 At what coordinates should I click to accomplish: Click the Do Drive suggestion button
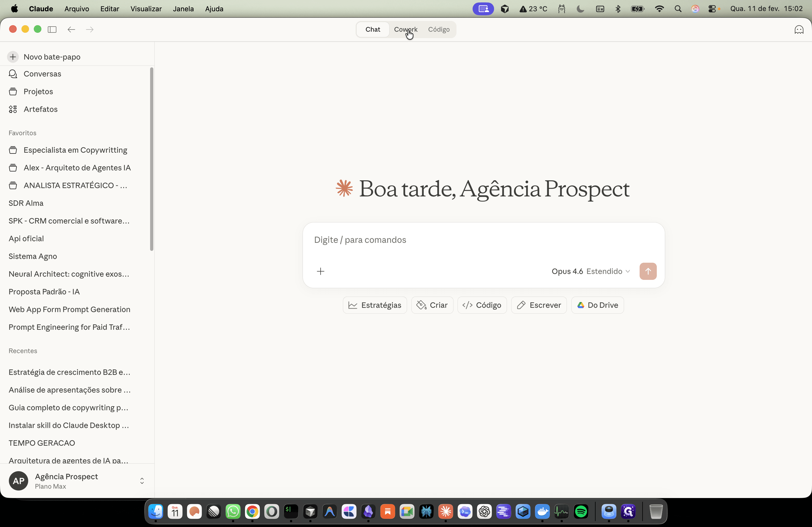click(x=597, y=305)
